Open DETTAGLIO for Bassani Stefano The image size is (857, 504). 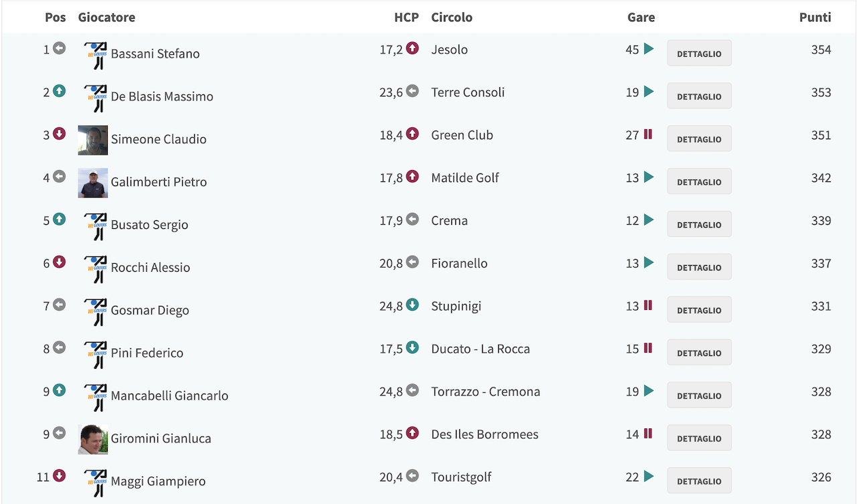(699, 54)
